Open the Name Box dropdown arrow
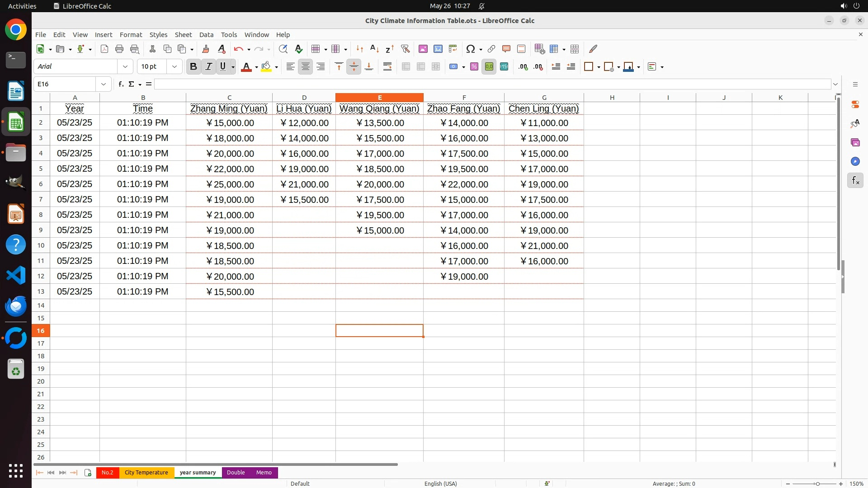 104,84
